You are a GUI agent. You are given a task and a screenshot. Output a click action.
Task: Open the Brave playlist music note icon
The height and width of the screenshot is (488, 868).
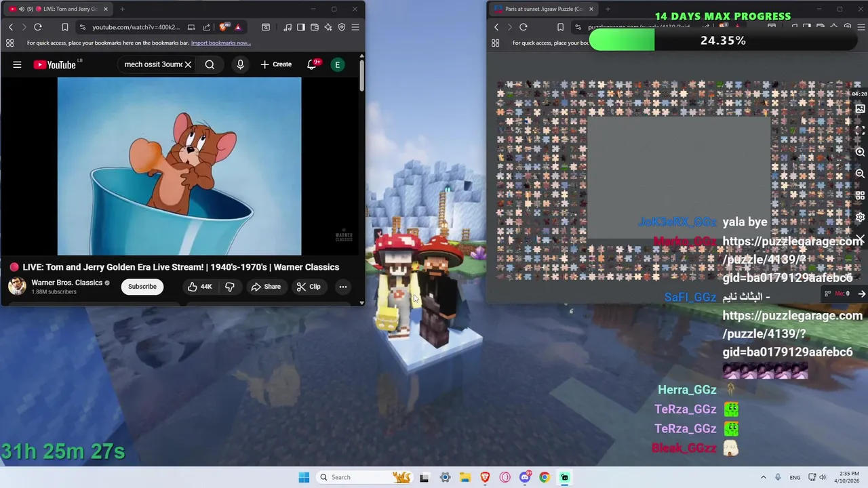click(288, 27)
